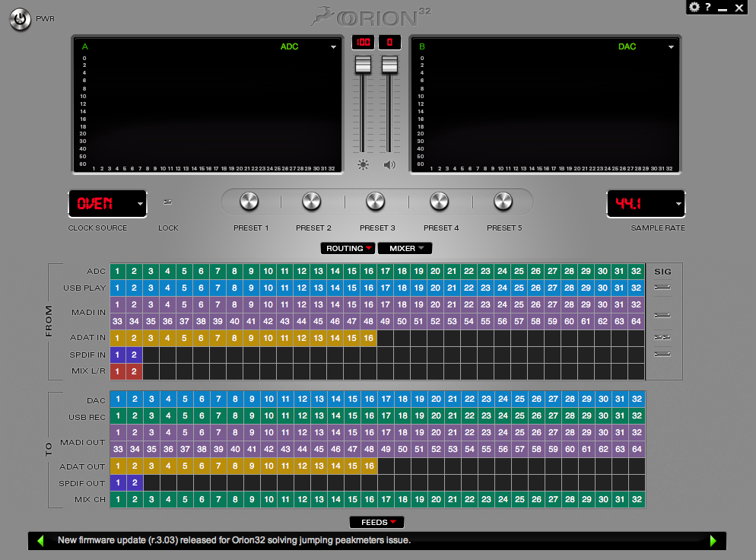Select MADI IN source channel 12
The image size is (756, 560).
pos(301,305)
